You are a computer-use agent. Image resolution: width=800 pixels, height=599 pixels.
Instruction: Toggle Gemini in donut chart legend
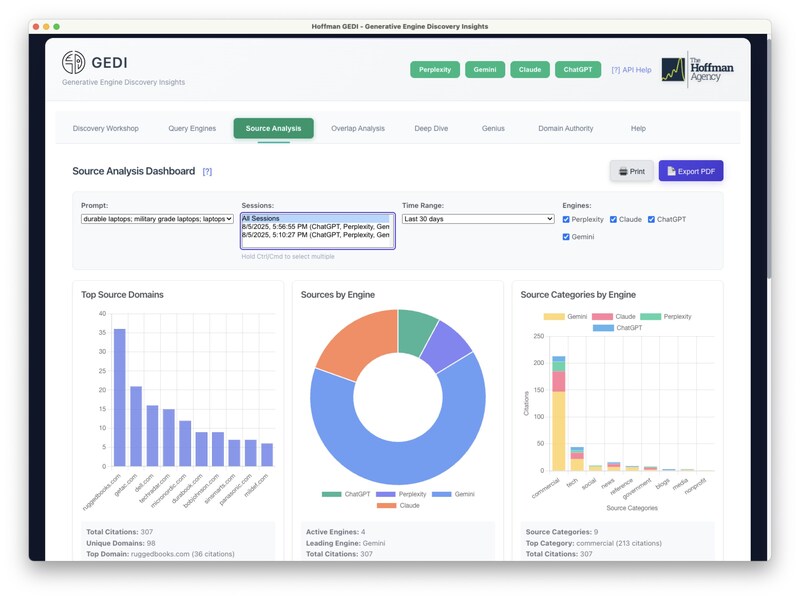pos(453,494)
